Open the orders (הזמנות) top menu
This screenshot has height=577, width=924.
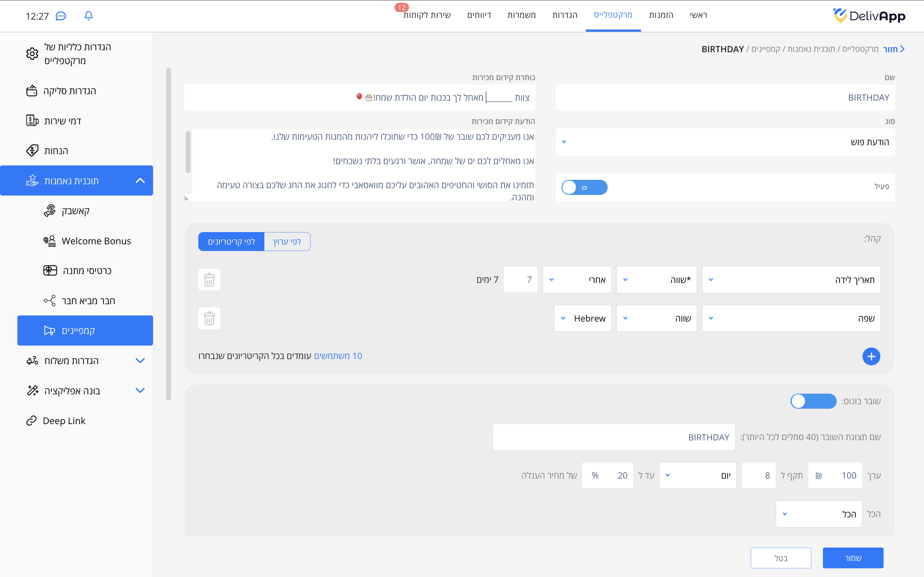coord(661,15)
